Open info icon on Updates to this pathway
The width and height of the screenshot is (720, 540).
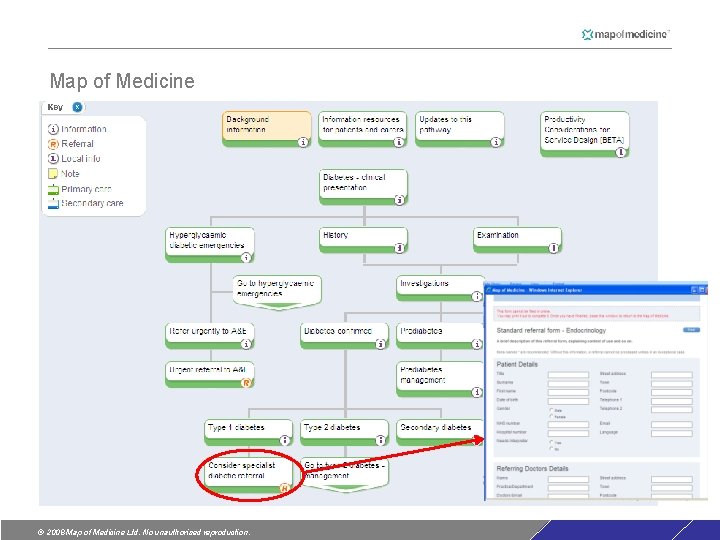coord(496,142)
